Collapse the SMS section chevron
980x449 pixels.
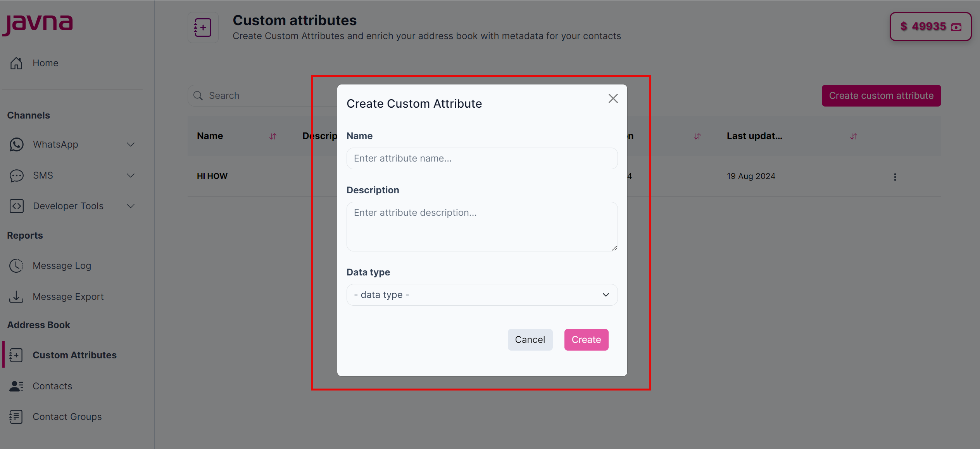click(x=131, y=175)
